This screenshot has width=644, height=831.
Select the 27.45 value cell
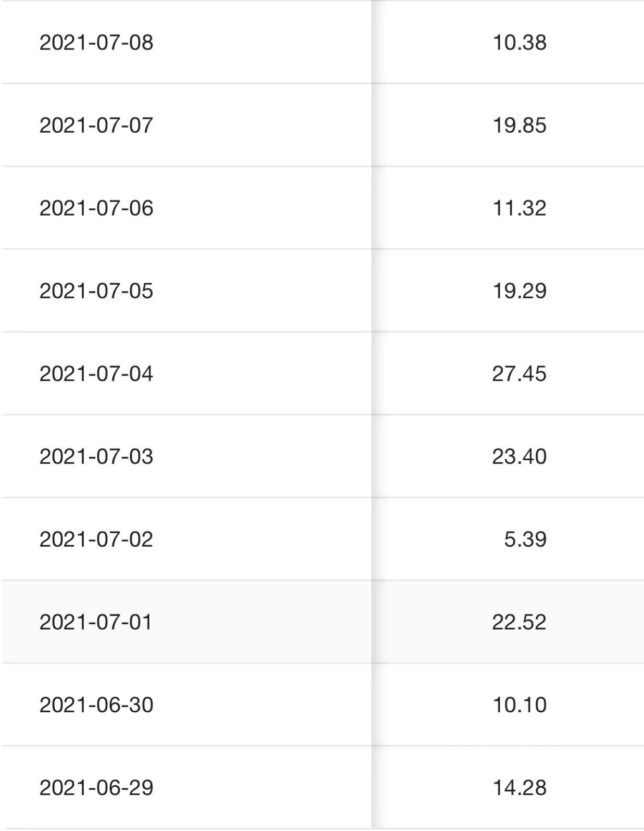(x=519, y=373)
